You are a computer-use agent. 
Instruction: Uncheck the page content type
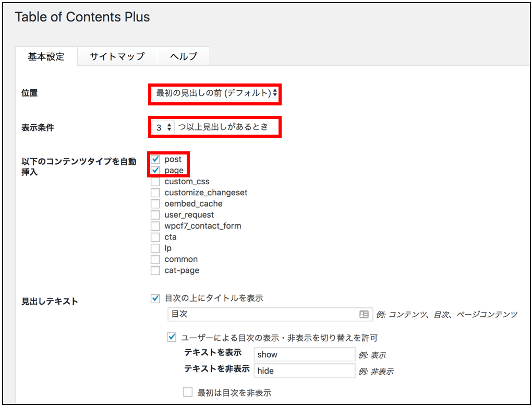(x=155, y=170)
